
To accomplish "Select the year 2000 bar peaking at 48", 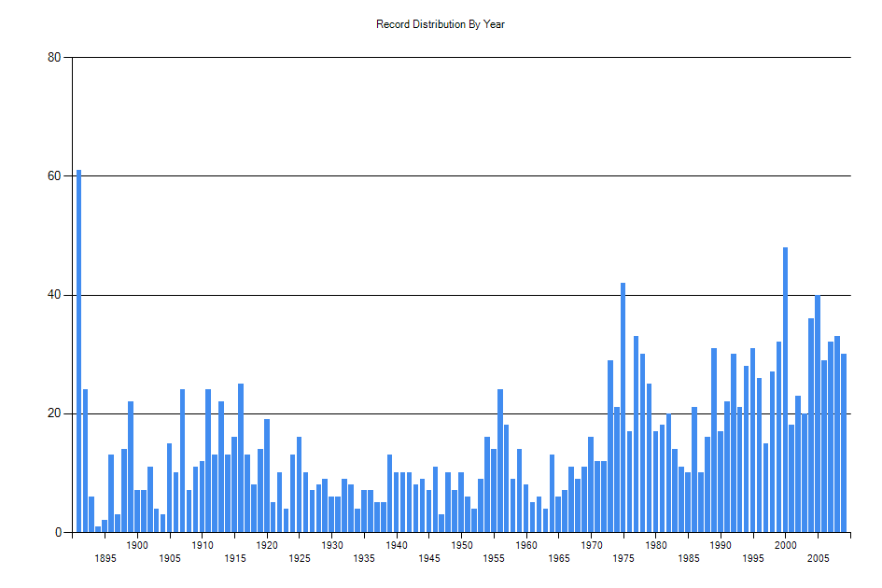I will 785,390.
